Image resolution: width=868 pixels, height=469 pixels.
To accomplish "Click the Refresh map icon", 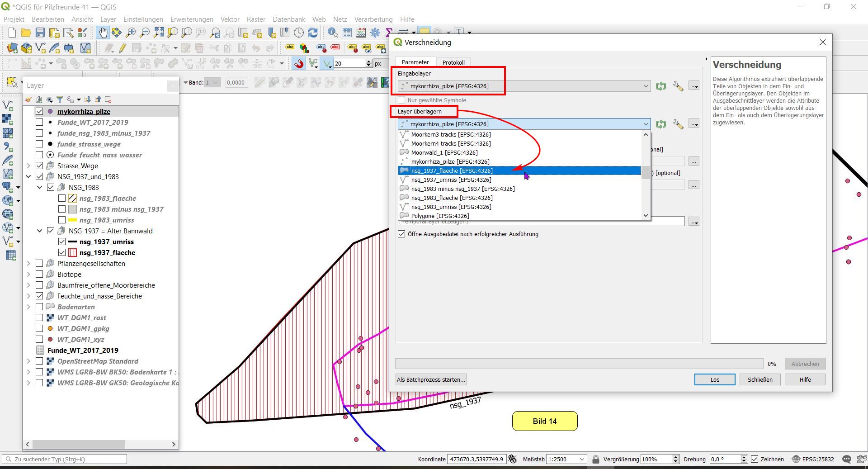I will point(313,33).
